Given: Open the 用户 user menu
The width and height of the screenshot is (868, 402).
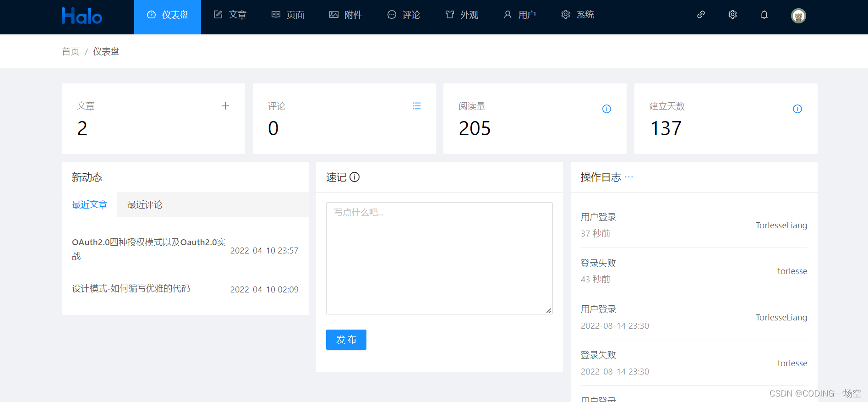Looking at the screenshot, I should (x=519, y=15).
